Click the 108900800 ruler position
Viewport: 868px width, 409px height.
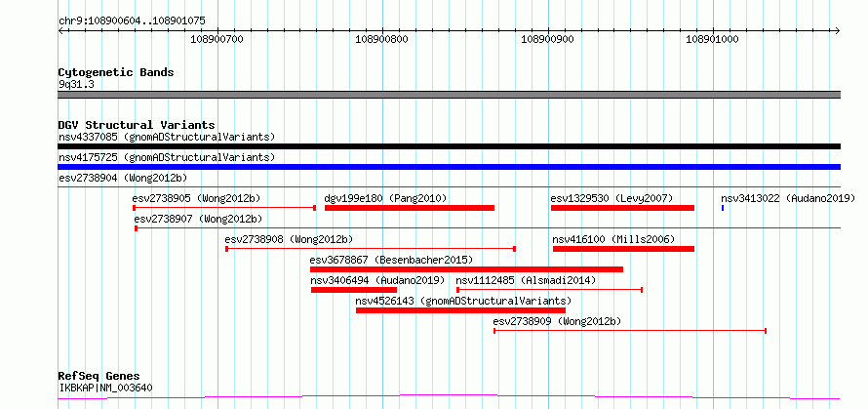pos(382,39)
